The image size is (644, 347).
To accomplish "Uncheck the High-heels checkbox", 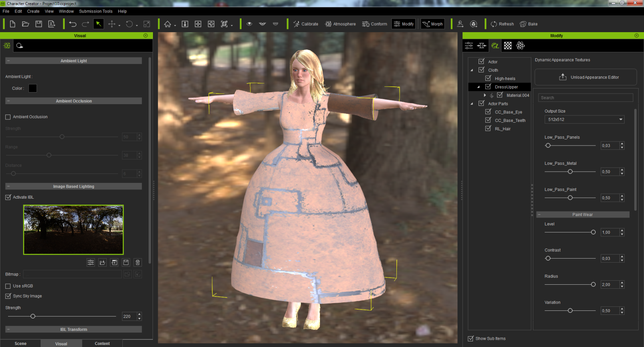I will click(488, 78).
